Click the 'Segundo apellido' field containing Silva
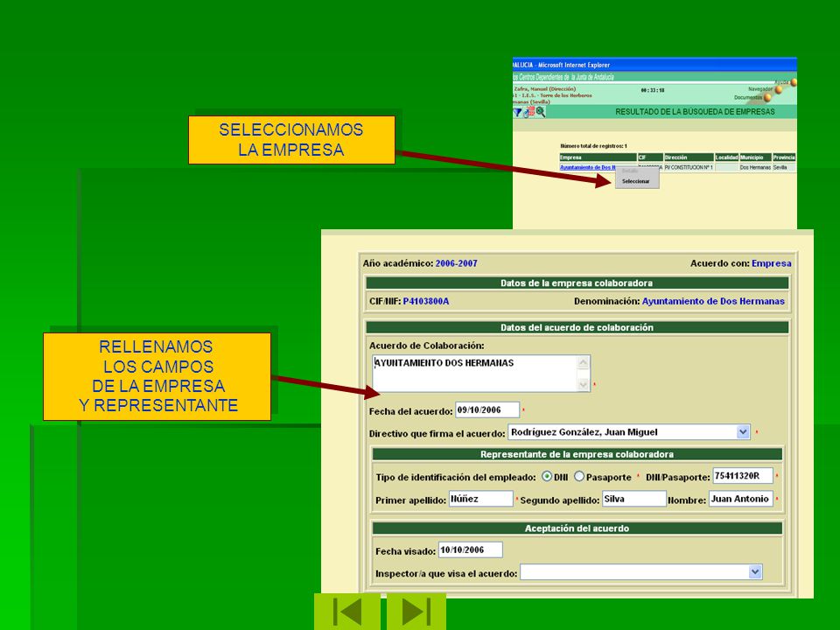Image resolution: width=840 pixels, height=630 pixels. pyautogui.click(x=633, y=499)
